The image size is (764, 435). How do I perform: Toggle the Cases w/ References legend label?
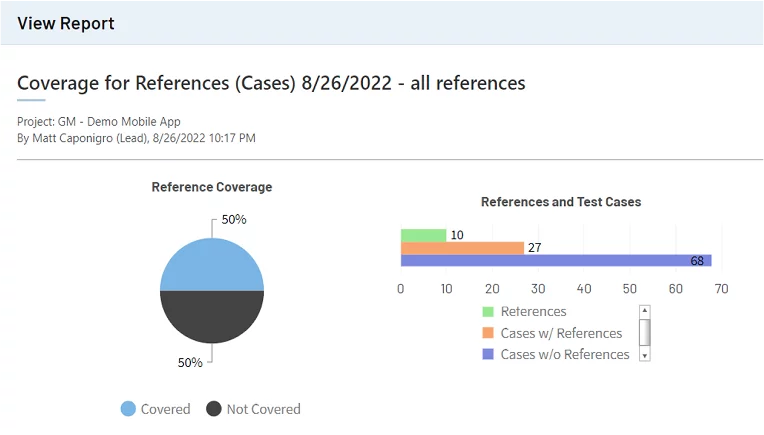561,333
